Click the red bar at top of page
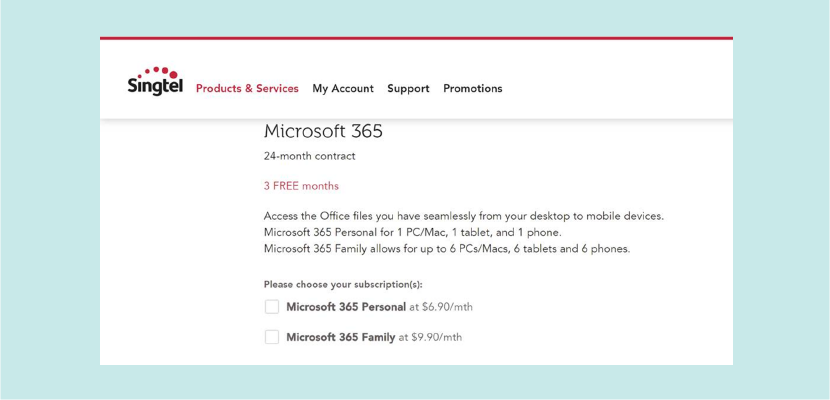Viewport: 830px width, 400px height. click(x=416, y=38)
